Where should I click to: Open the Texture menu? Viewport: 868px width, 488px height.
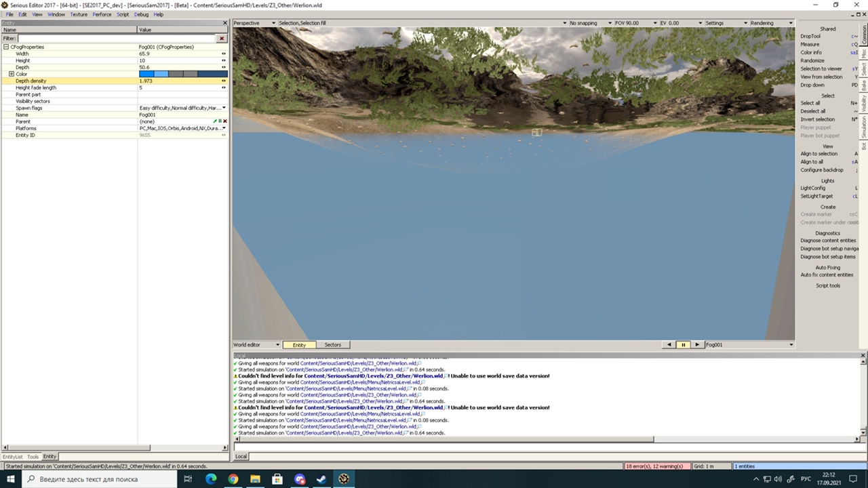click(79, 14)
